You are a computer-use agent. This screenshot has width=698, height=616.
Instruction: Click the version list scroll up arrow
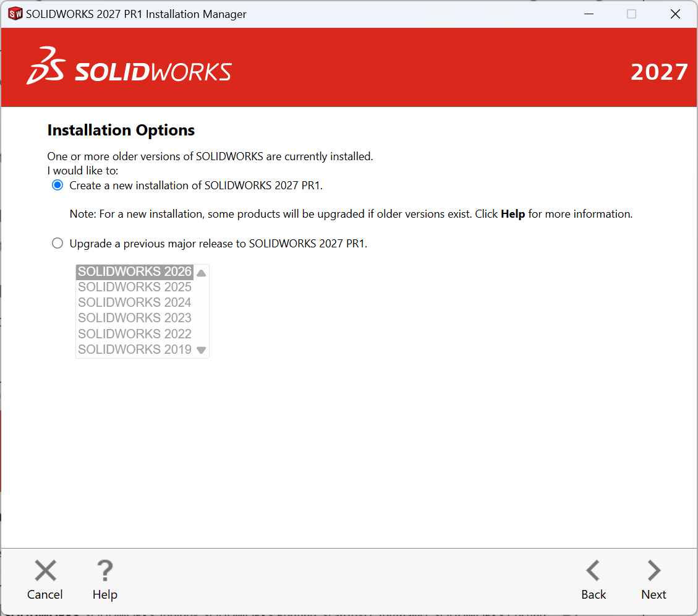(x=201, y=273)
